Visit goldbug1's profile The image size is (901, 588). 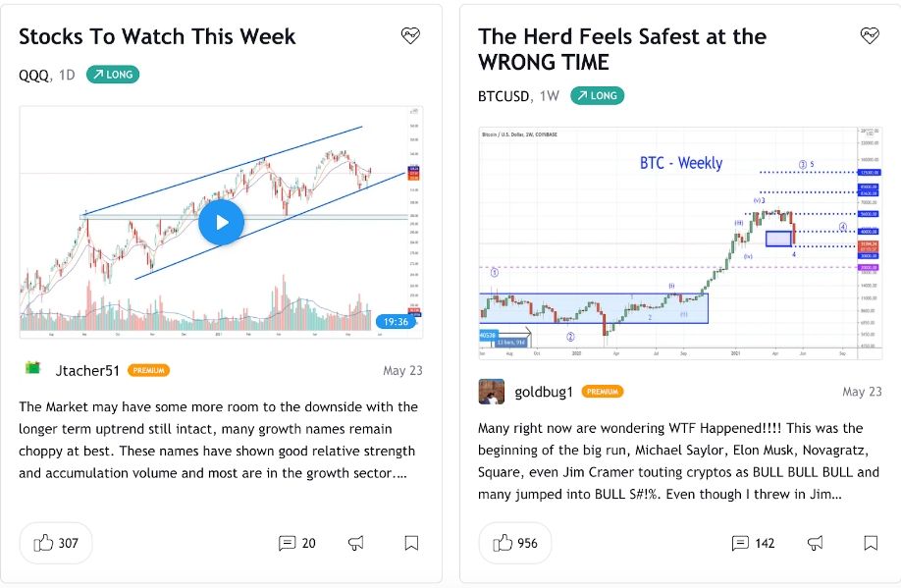click(x=544, y=392)
